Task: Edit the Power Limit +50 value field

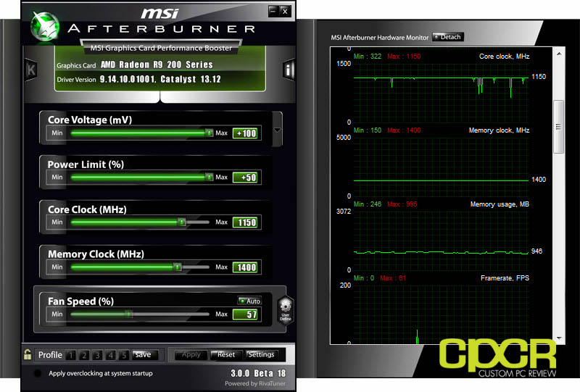Action: (x=245, y=178)
